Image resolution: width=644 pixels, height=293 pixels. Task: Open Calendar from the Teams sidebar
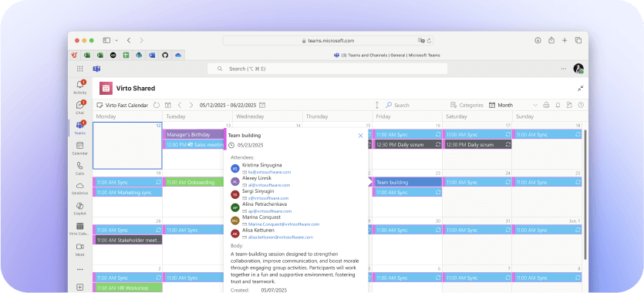[80, 148]
